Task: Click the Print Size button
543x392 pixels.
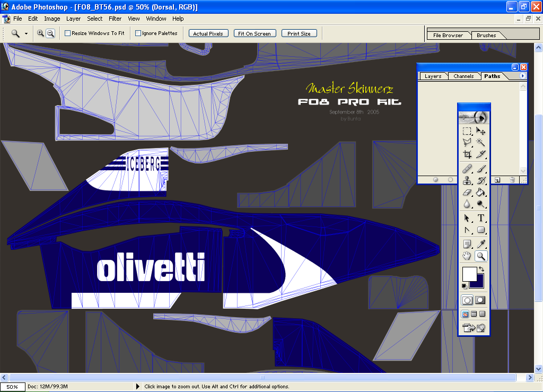Action: pyautogui.click(x=299, y=33)
